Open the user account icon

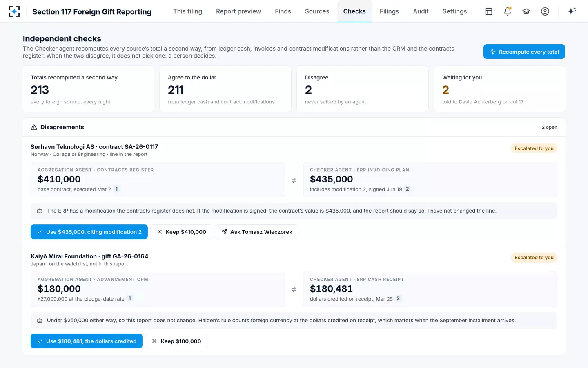click(545, 11)
